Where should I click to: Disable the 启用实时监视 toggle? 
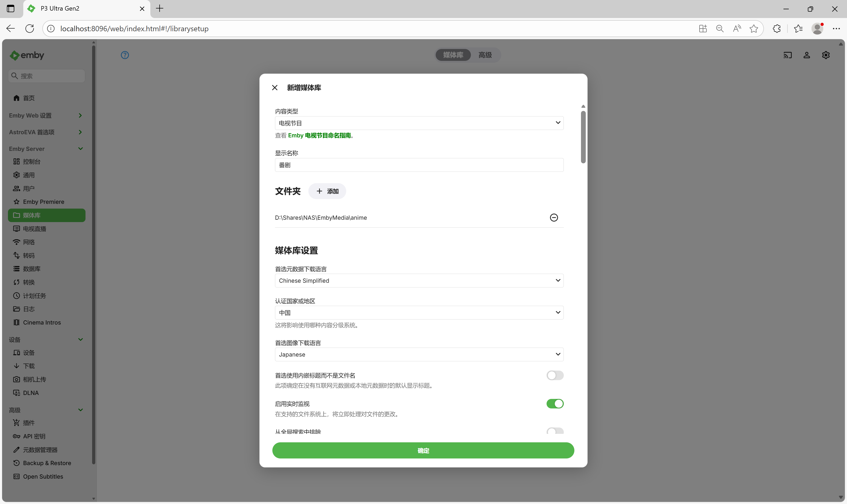tap(555, 403)
